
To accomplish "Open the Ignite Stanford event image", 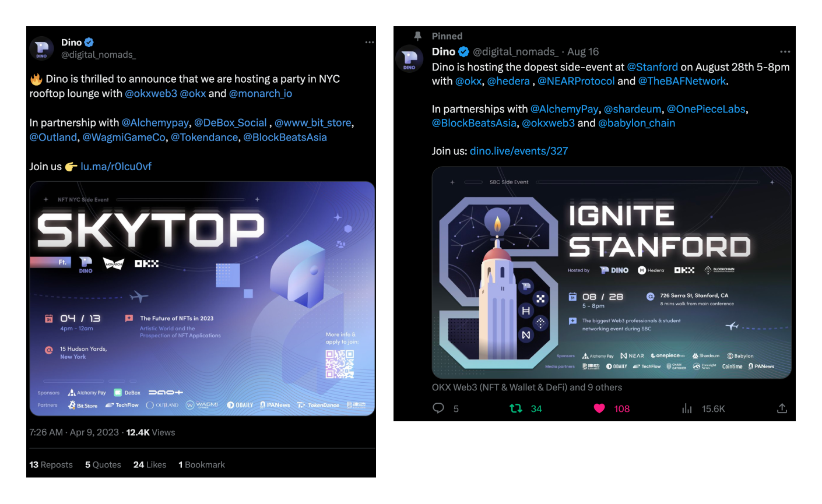I will [612, 273].
